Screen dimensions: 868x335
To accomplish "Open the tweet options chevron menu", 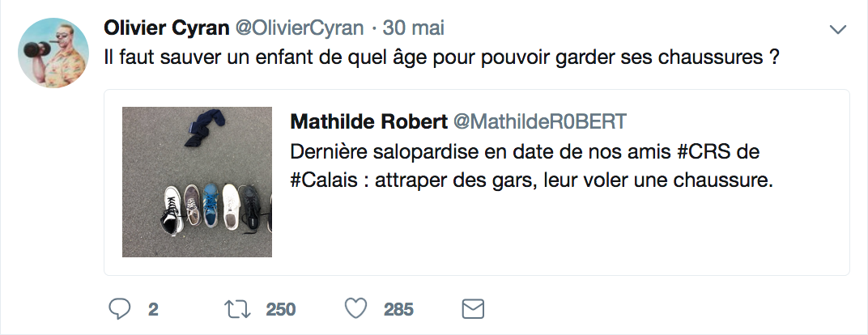I will tap(838, 30).
